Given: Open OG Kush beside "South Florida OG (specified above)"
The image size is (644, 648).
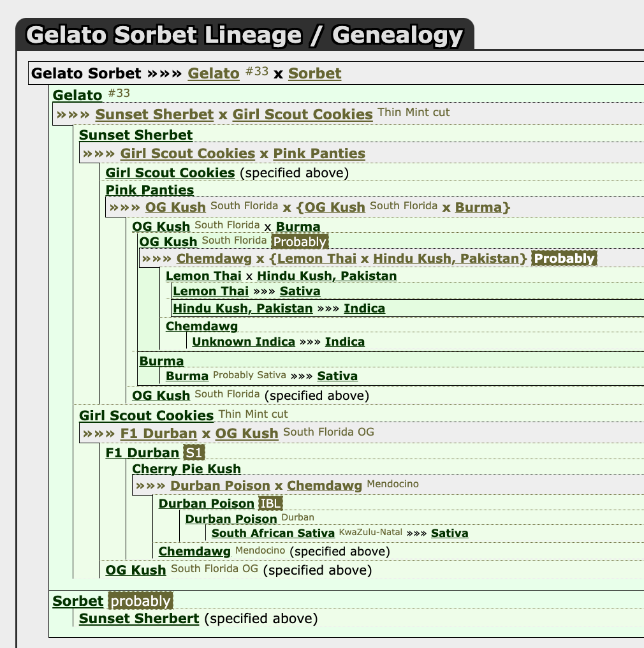Looking at the screenshot, I should click(x=135, y=570).
